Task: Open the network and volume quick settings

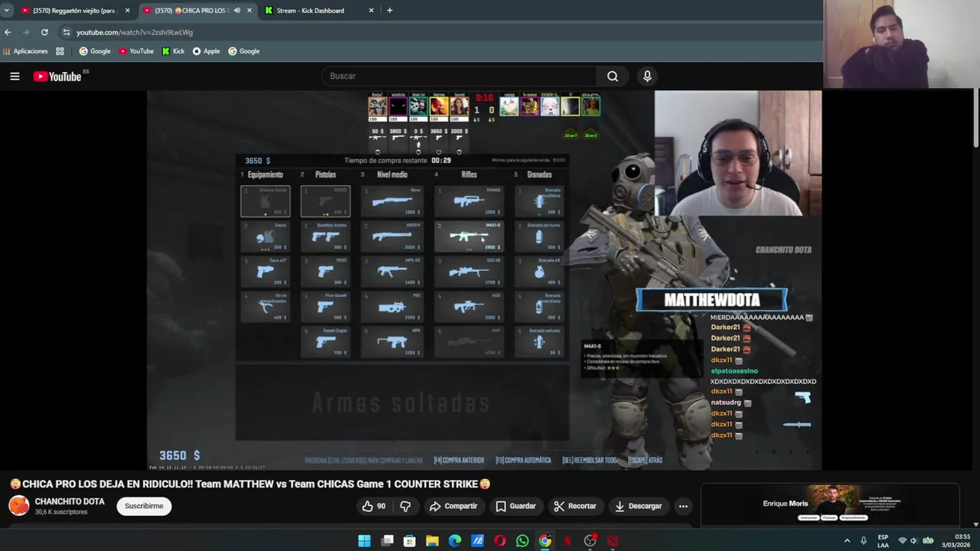Action: tap(915, 541)
